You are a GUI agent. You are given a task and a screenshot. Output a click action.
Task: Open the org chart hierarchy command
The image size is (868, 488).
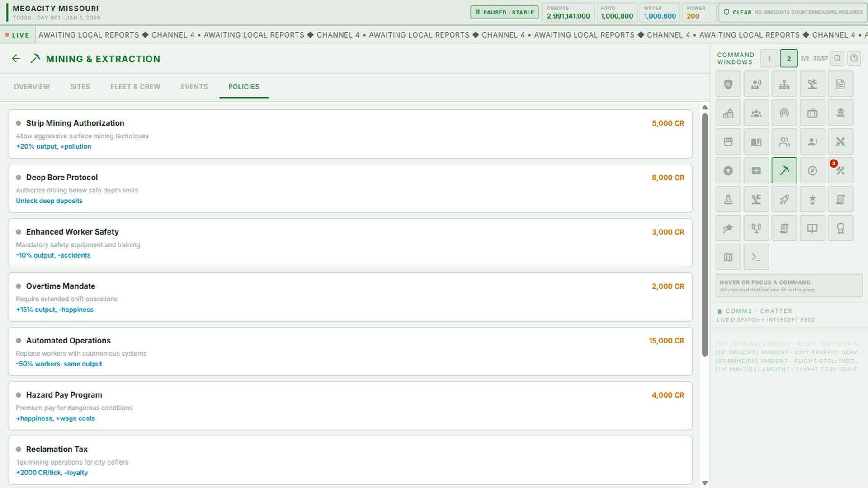pyautogui.click(x=784, y=84)
